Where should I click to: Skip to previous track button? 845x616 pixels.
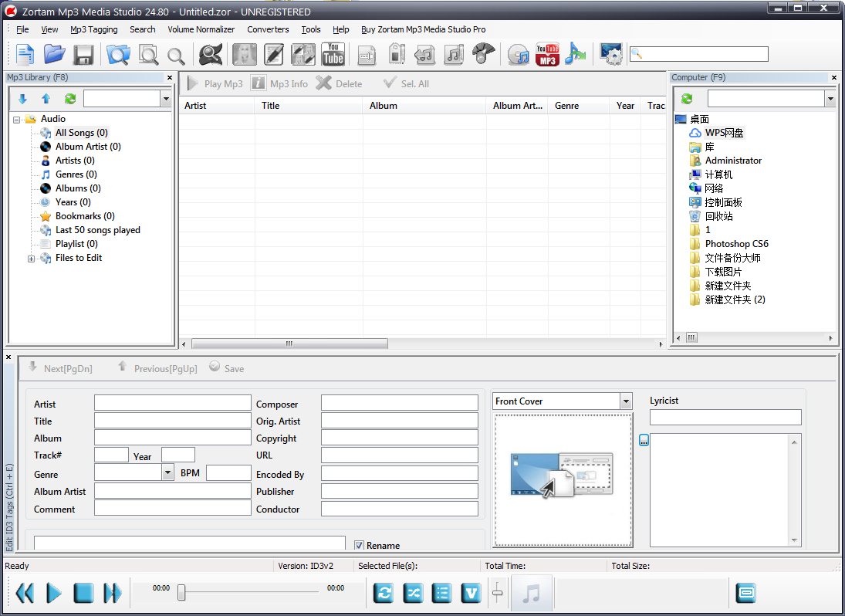click(x=25, y=593)
